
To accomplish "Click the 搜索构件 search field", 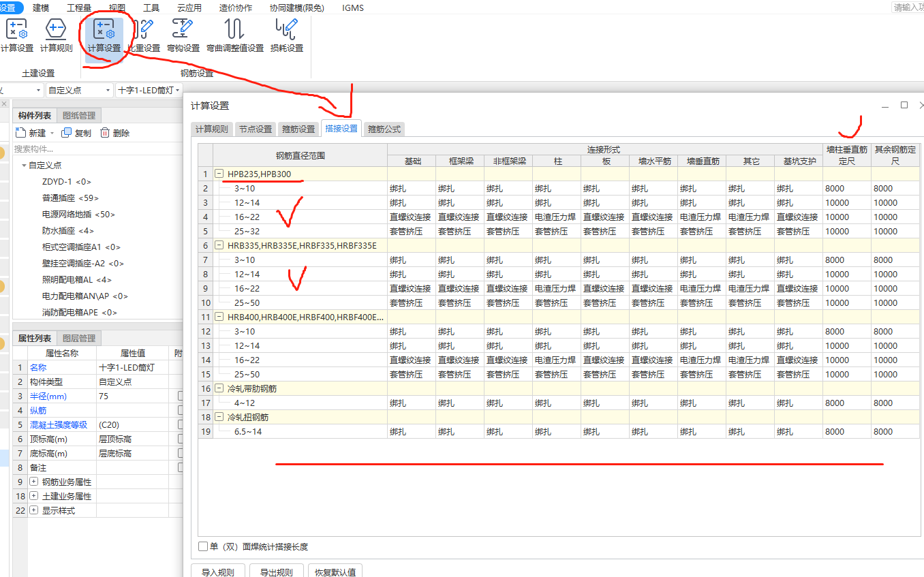I will point(97,149).
